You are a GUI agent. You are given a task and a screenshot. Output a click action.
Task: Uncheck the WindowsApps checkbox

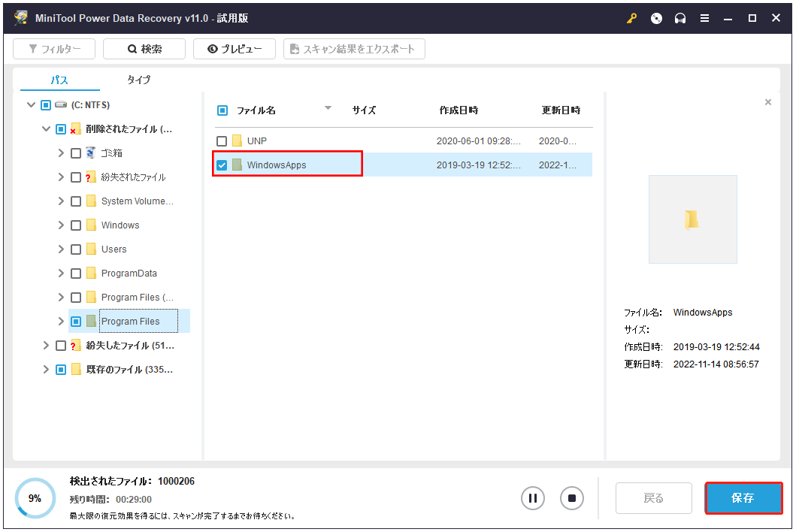coord(222,165)
